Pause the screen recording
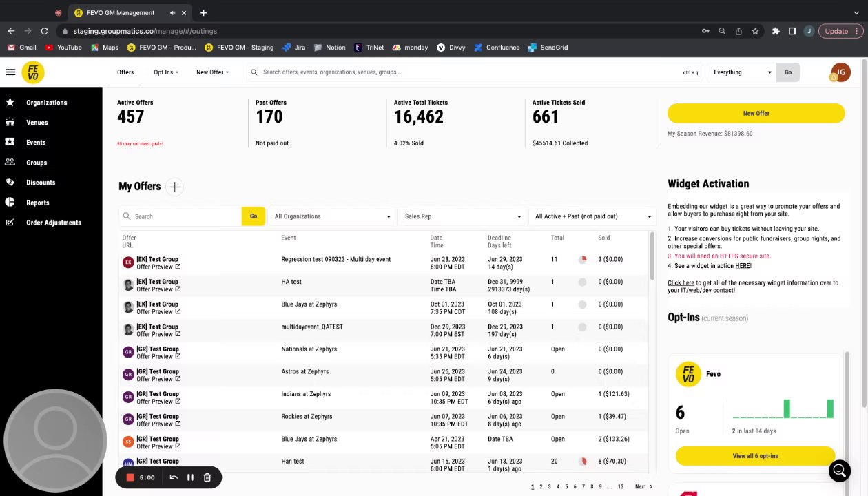The width and height of the screenshot is (868, 496). click(190, 477)
